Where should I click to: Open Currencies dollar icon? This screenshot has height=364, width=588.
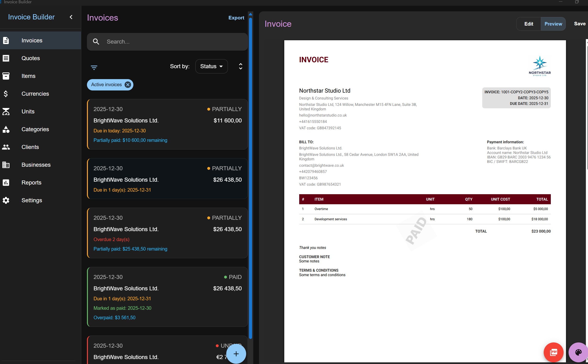[x=6, y=94]
